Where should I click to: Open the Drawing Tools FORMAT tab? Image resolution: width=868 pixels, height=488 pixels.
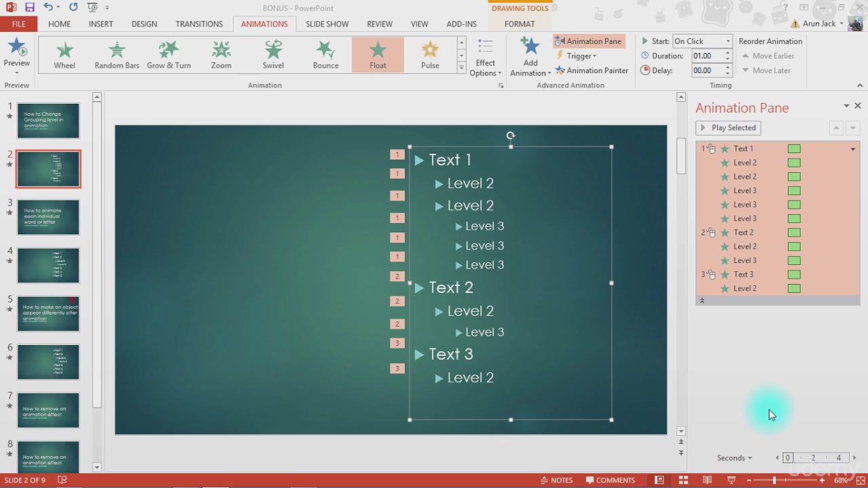[x=519, y=23]
